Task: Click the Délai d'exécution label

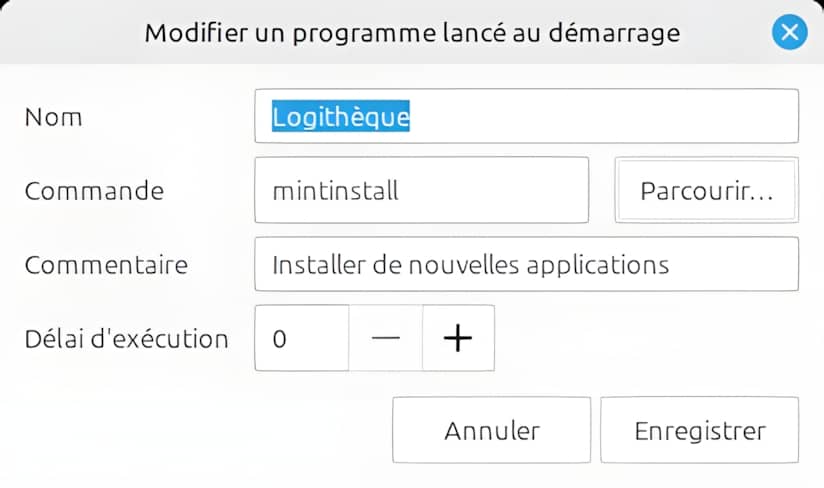Action: click(126, 338)
